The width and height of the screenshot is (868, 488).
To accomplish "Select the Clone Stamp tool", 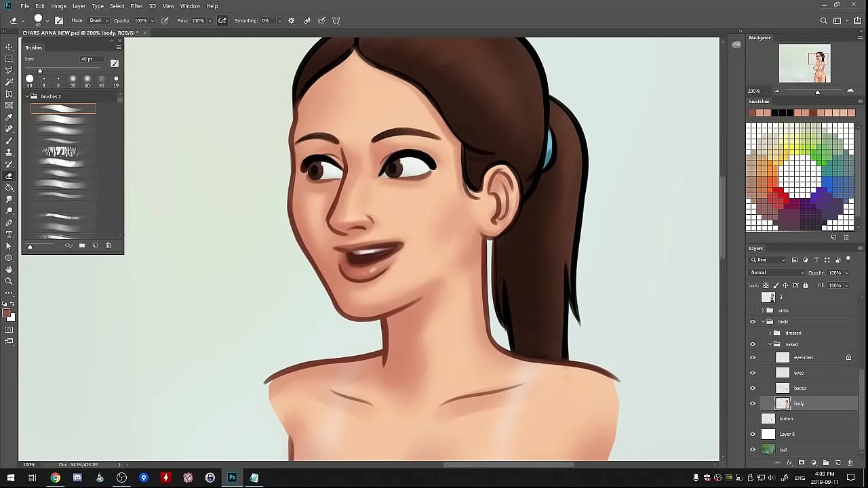I will coord(9,152).
